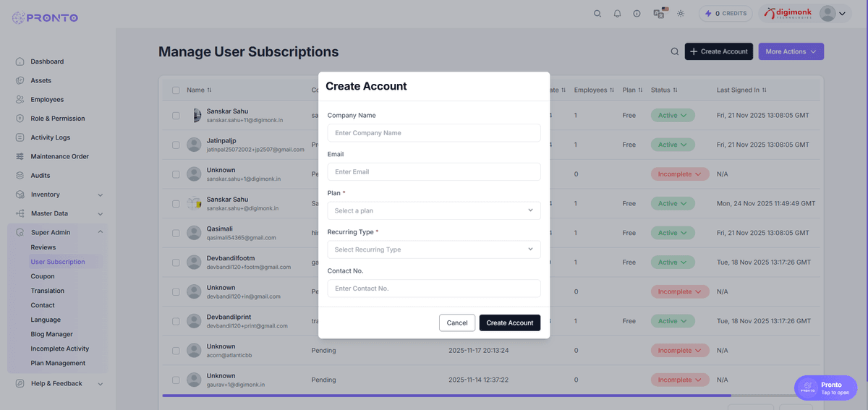Check the row checkbox for Devbandilprint
Viewport: 868px width, 410px height.
pos(176,321)
